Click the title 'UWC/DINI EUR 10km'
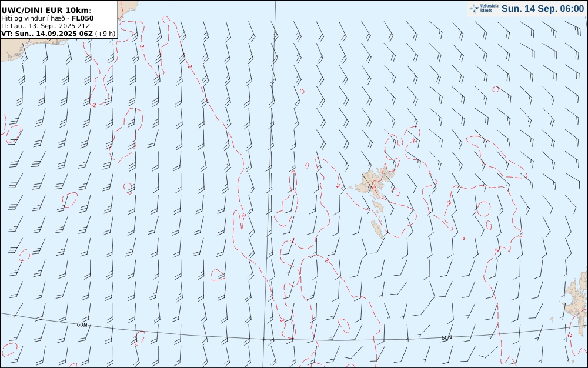Screen dimensions: 588x368 pyautogui.click(x=45, y=11)
